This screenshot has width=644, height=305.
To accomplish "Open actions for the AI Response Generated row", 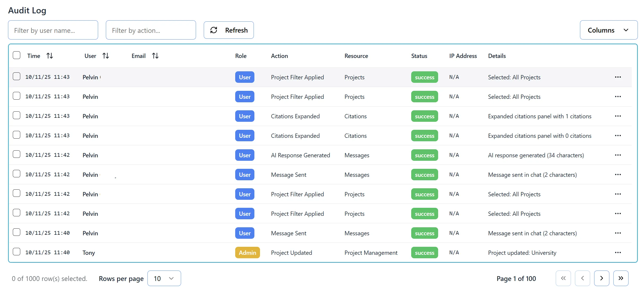I will pos(618,155).
